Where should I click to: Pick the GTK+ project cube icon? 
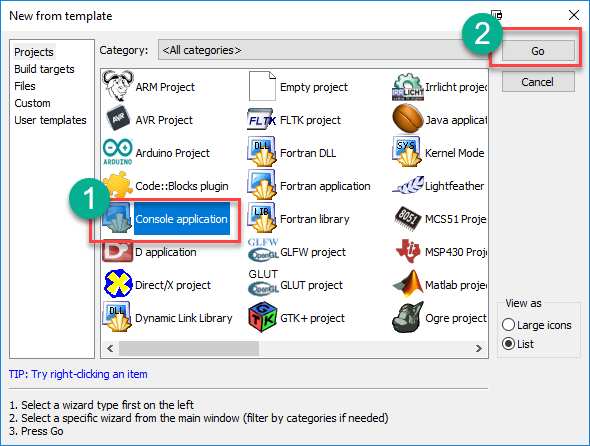tap(263, 317)
